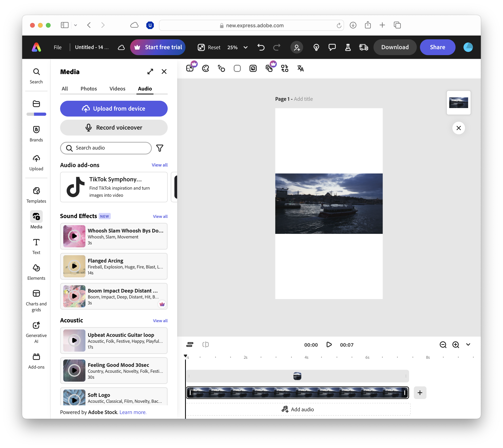Open the Upload panel in sidebar

(x=36, y=163)
